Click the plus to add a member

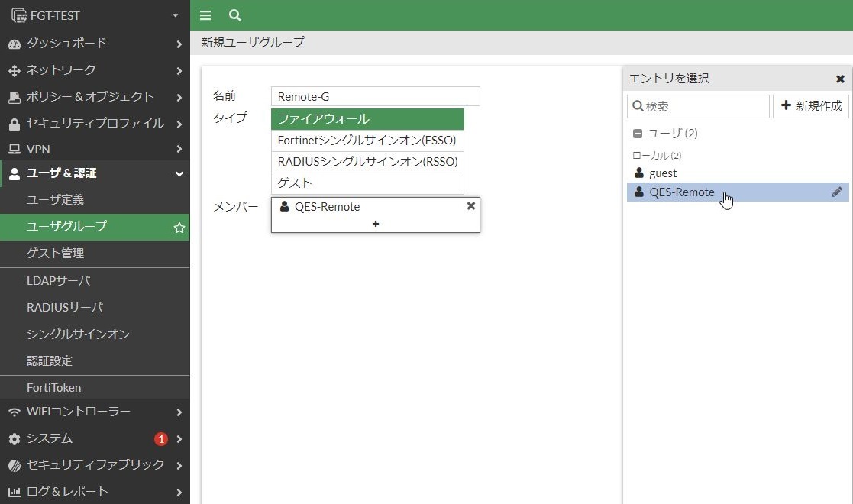coord(376,224)
